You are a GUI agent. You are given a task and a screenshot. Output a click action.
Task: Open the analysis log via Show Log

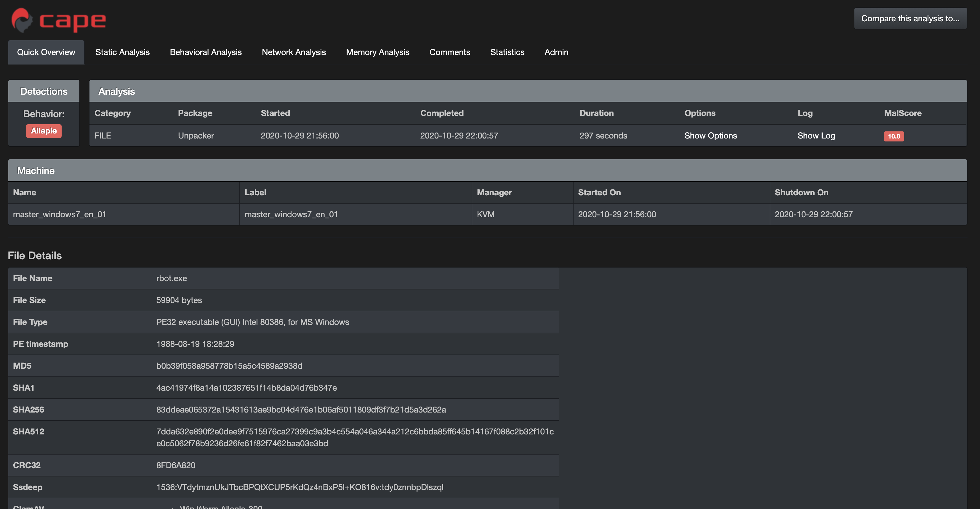point(816,135)
